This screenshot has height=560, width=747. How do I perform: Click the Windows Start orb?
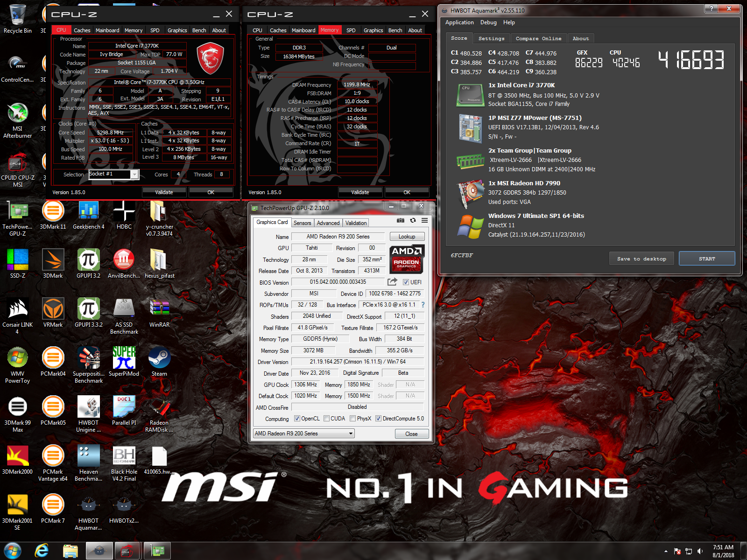(13, 551)
